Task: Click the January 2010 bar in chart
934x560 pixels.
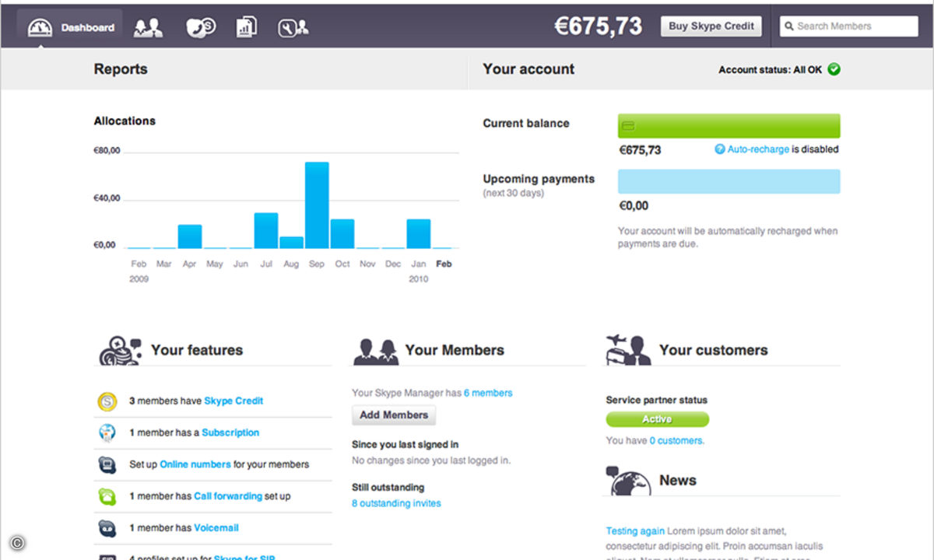Action: pos(419,233)
